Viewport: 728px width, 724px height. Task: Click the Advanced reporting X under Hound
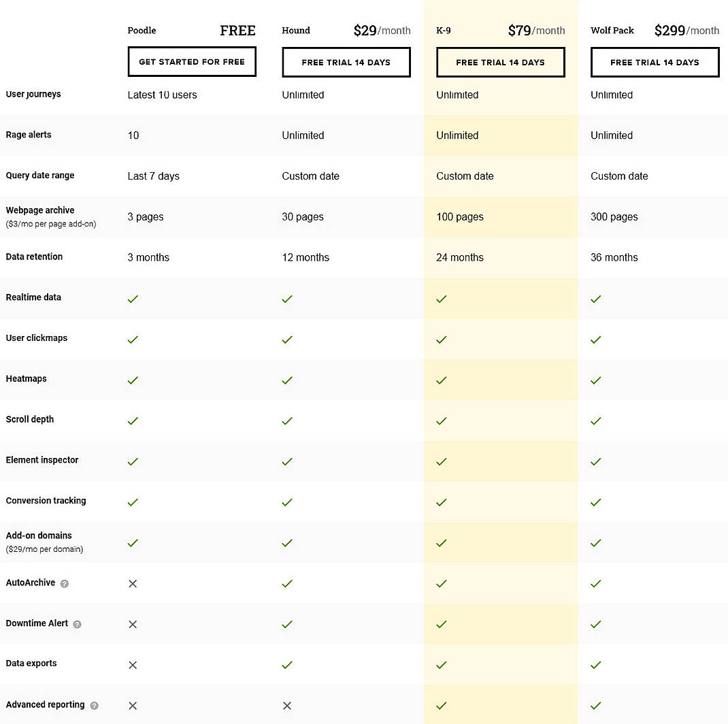click(287, 706)
